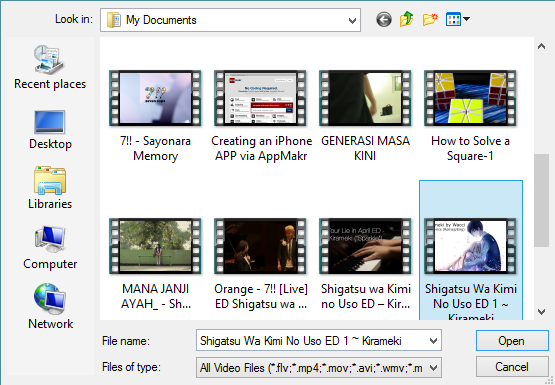Image resolution: width=555 pixels, height=385 pixels.
Task: Open Libraries from the places bar
Action: coord(50,188)
